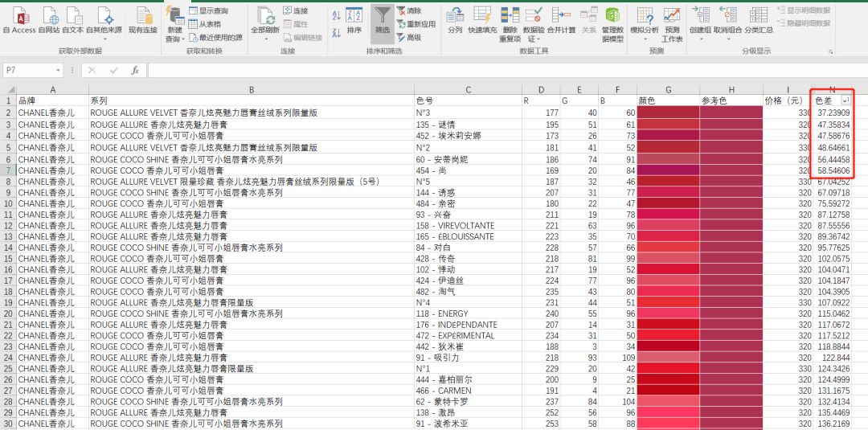Screen dimensions: 868x430
Task: Select column B header
Action: pos(252,90)
